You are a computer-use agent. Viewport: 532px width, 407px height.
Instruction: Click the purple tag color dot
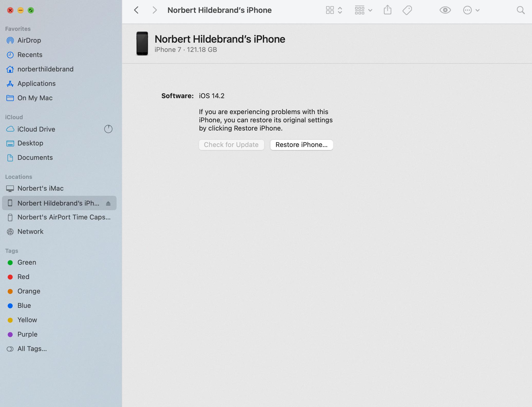[x=10, y=335]
